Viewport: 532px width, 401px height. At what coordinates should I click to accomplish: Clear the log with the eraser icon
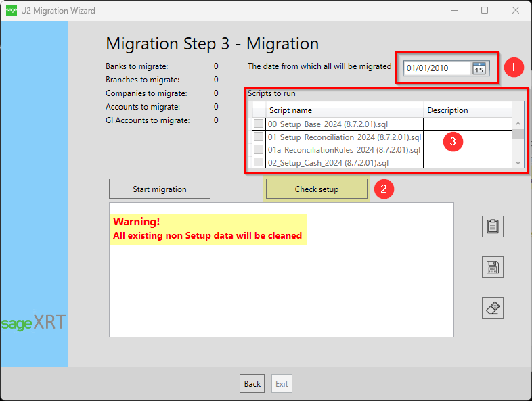coord(492,308)
